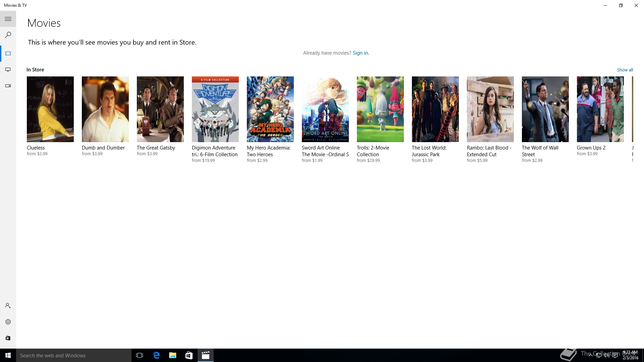Click The Great Gatsby title text
Image resolution: width=644 pixels, height=362 pixels.
point(156,148)
